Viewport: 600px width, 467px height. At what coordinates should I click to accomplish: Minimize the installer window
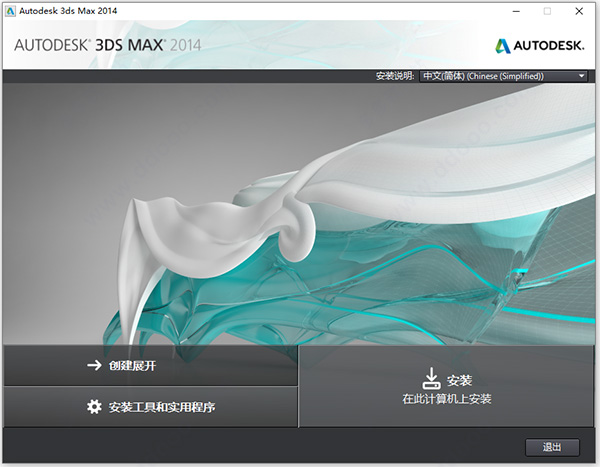[516, 11]
